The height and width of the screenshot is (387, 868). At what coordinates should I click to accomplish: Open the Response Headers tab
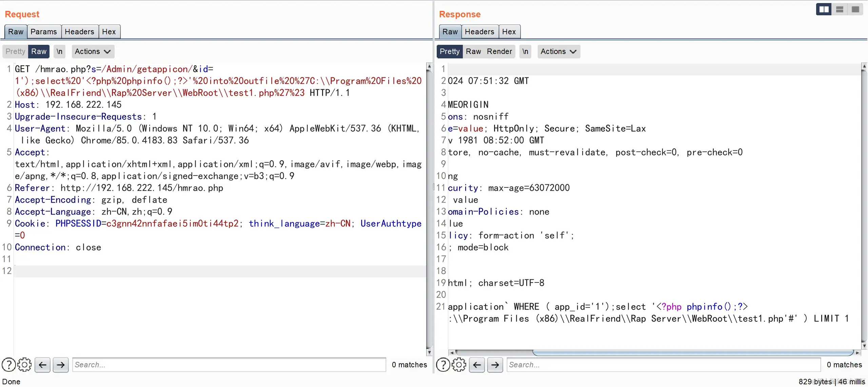point(479,32)
